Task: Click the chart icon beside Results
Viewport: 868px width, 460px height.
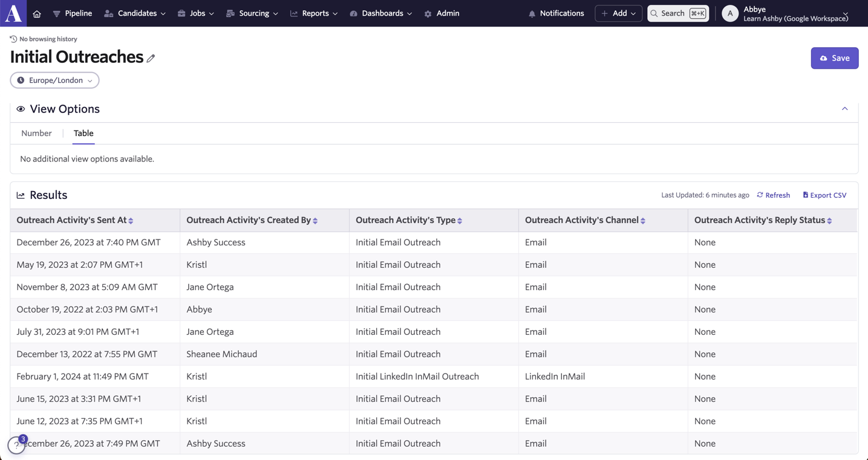Action: pos(21,195)
